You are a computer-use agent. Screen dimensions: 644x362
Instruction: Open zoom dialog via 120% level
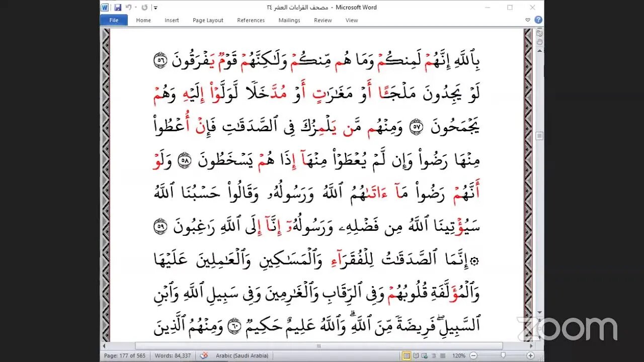tap(458, 356)
